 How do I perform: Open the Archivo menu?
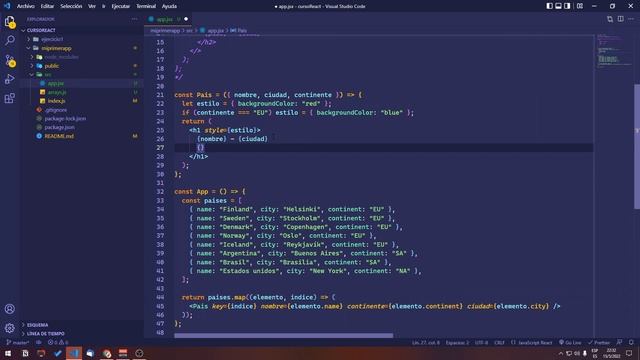pos(25,6)
